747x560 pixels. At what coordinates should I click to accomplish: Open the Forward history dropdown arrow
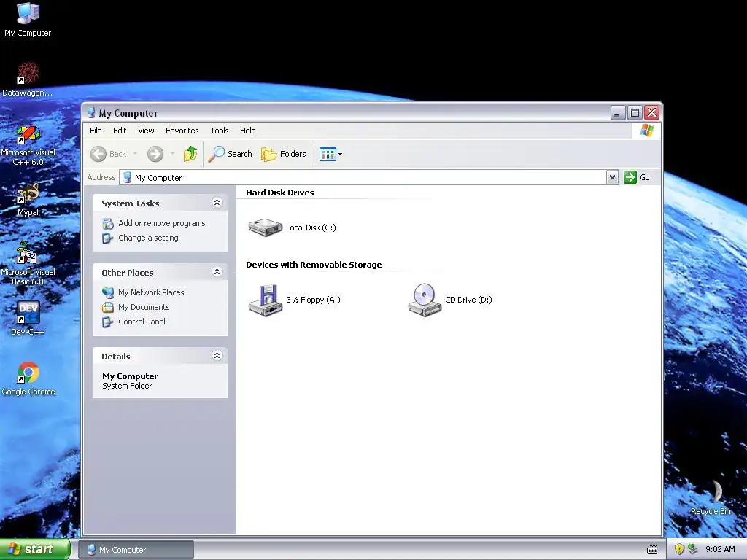click(x=172, y=154)
